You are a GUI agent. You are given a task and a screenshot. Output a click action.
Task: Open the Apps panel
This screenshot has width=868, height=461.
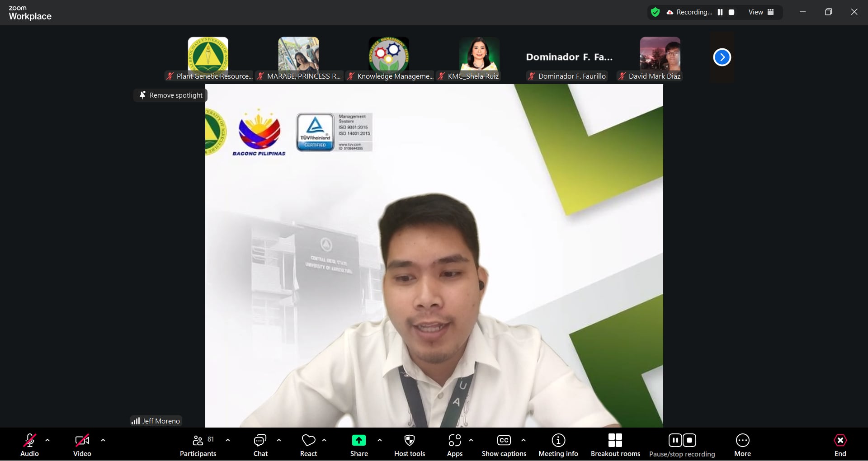click(x=454, y=445)
